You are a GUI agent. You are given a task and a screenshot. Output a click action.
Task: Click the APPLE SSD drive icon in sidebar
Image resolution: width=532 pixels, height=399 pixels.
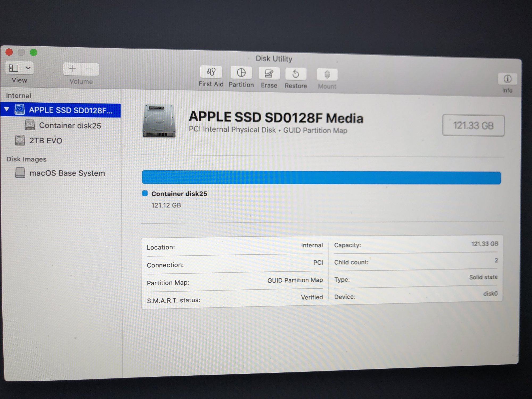click(x=19, y=109)
